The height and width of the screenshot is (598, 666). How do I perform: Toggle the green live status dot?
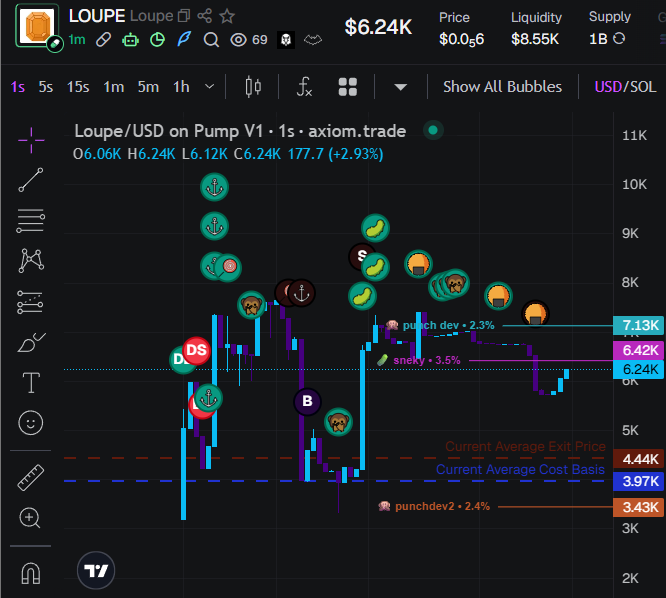[433, 130]
